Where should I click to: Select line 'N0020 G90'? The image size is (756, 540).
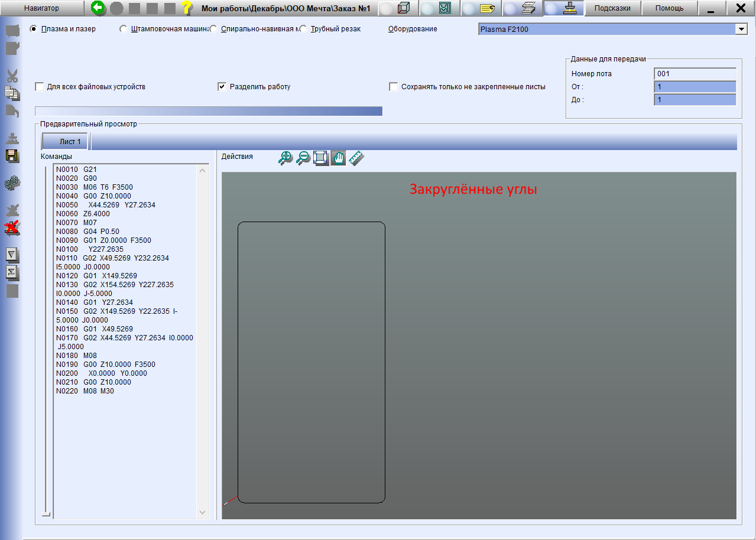click(77, 178)
